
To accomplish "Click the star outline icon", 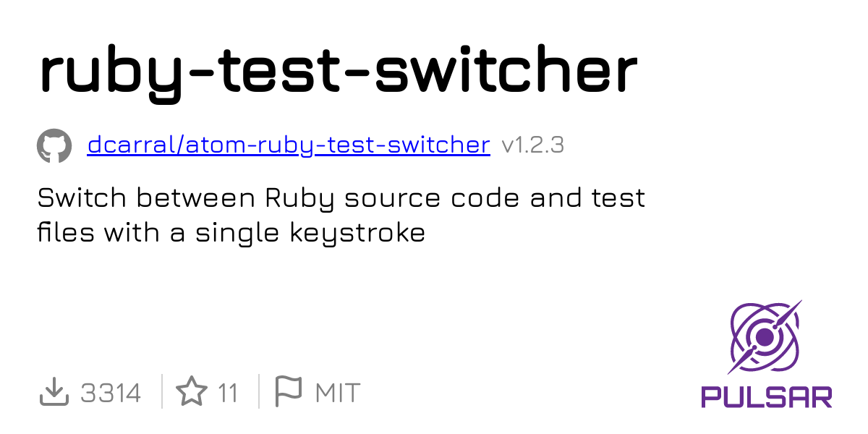I will click(192, 393).
